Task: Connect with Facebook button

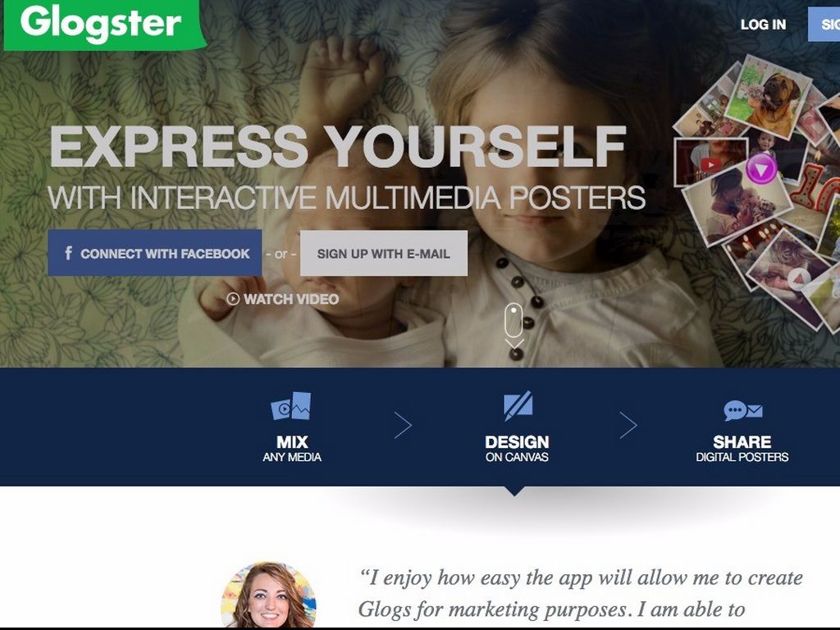Action: point(155,253)
